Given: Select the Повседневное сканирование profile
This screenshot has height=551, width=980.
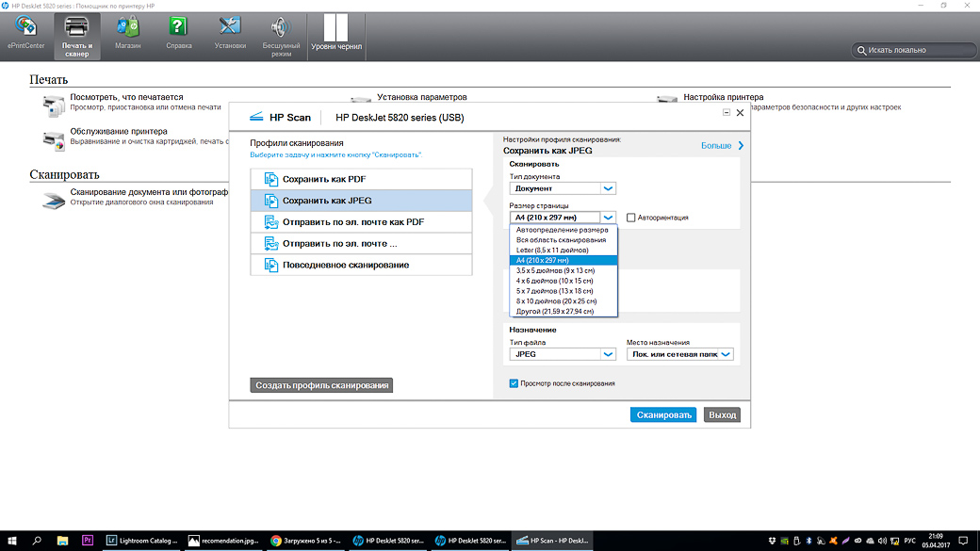Looking at the screenshot, I should tap(361, 265).
